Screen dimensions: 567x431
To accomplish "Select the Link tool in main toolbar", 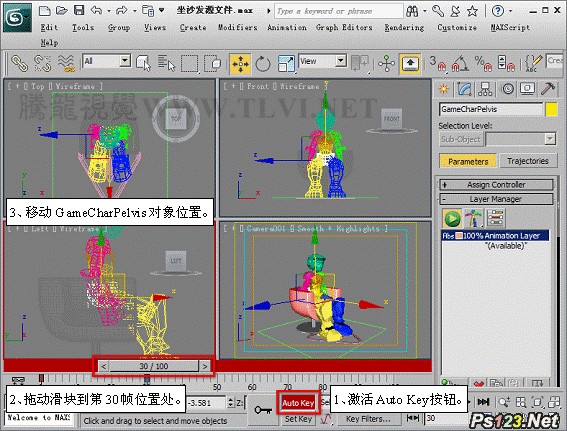I will pos(19,63).
